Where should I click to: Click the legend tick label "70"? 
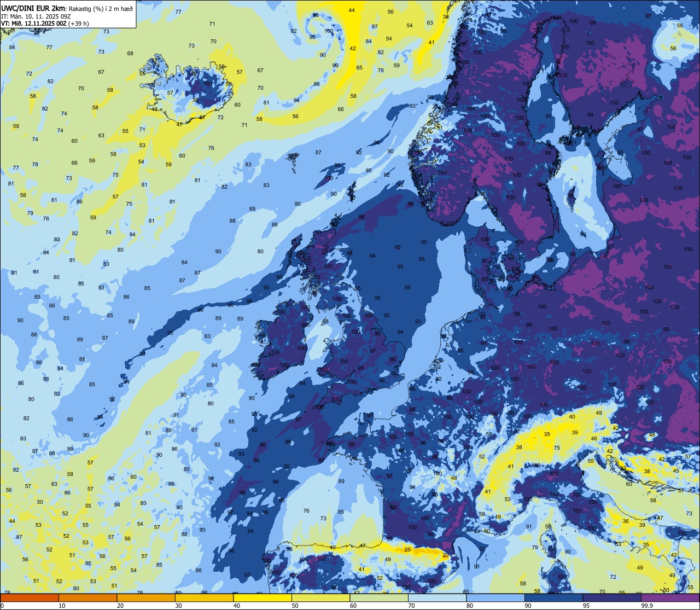click(x=411, y=606)
